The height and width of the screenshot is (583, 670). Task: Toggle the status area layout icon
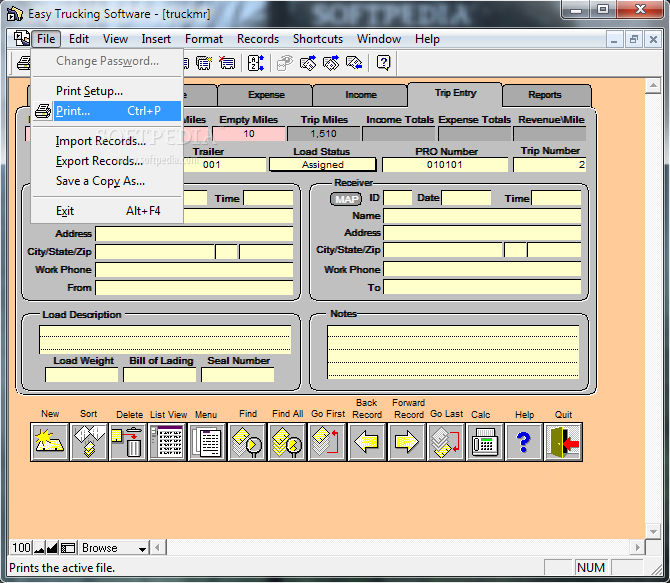coord(68,548)
